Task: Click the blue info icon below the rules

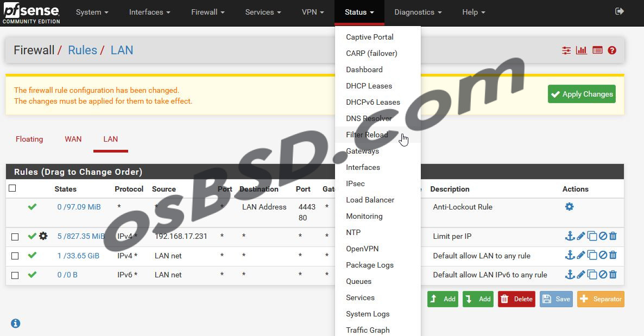Action: (x=16, y=324)
